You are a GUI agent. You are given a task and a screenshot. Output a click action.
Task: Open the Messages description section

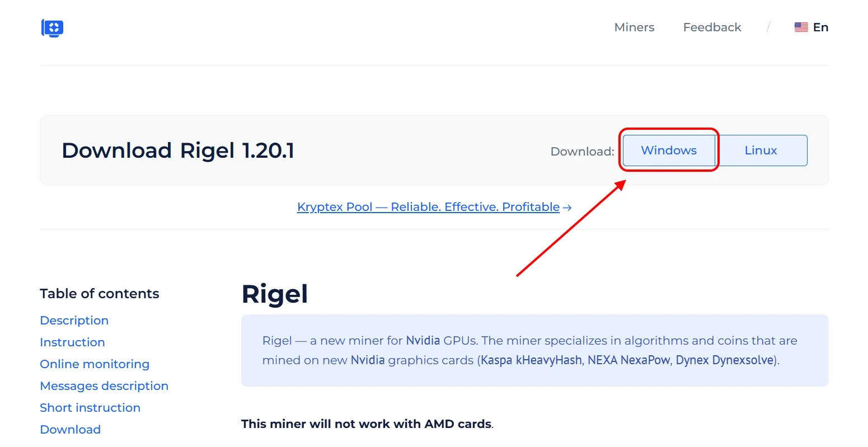(x=104, y=386)
